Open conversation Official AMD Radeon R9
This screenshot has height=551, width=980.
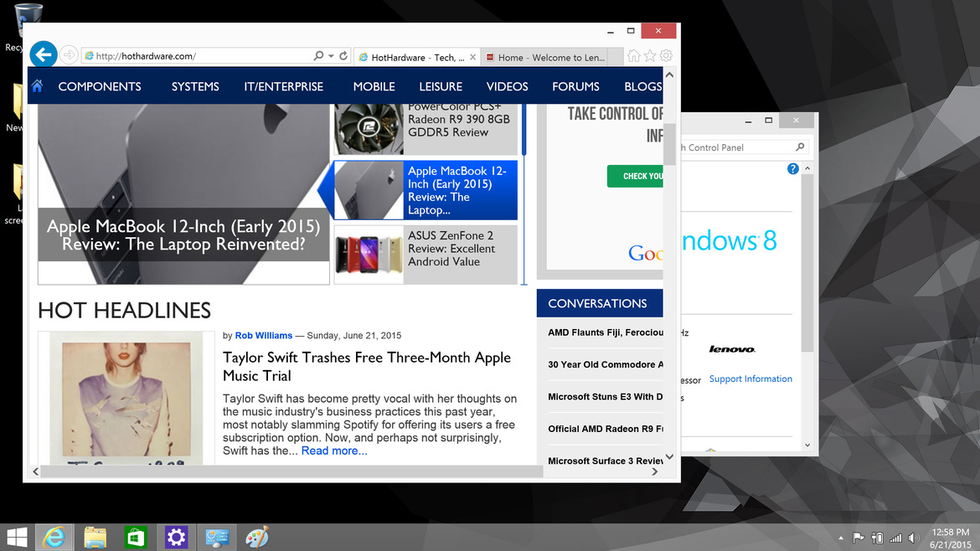coord(605,429)
